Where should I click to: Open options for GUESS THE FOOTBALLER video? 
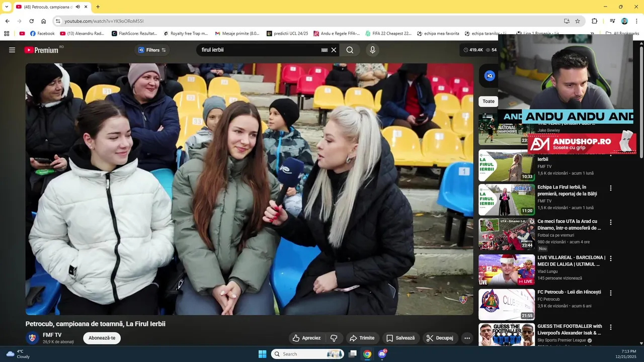[x=611, y=327]
